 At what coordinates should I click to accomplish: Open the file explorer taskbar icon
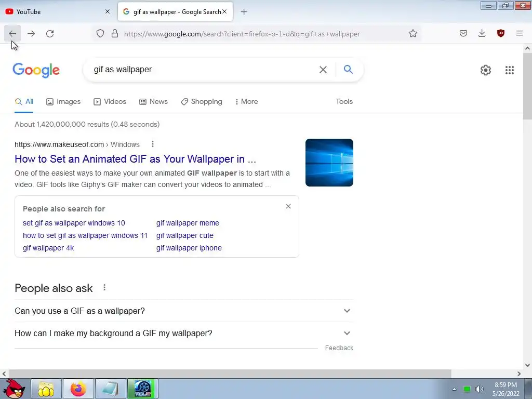(x=46, y=389)
